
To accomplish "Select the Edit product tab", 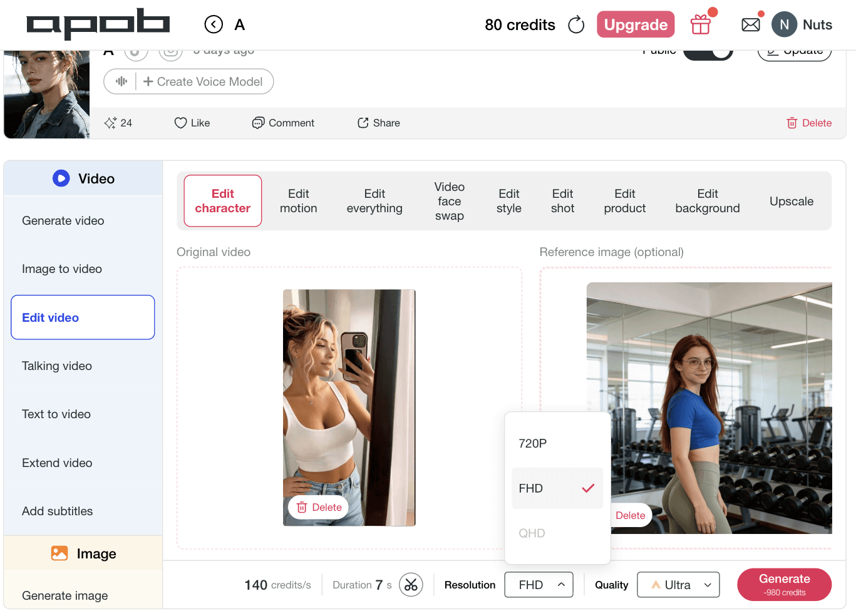I will point(625,201).
